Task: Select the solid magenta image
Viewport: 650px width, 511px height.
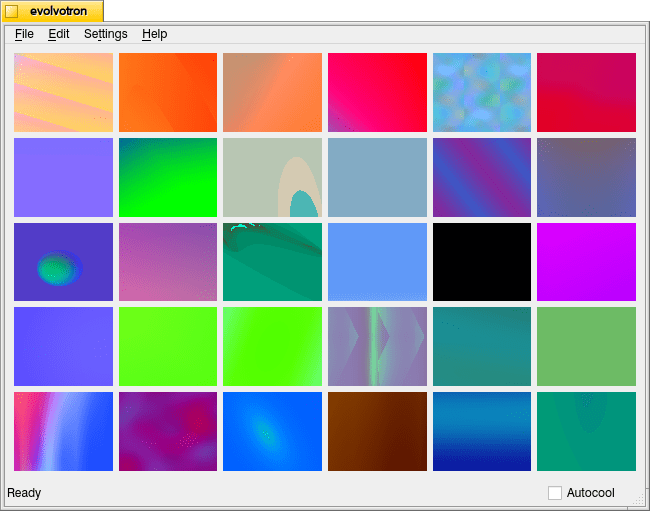Action: coord(586,262)
